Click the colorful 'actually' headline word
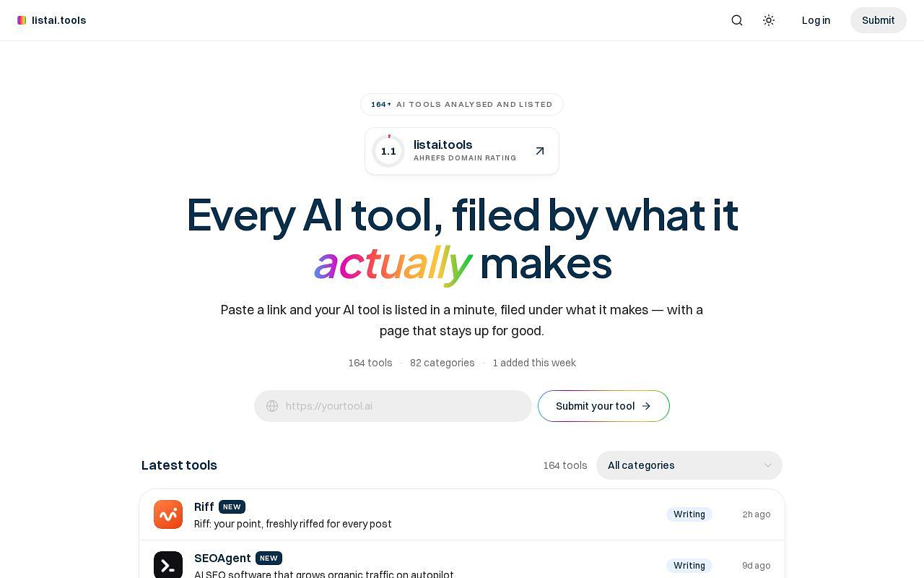Viewport: 924px width, 578px height. [393, 263]
